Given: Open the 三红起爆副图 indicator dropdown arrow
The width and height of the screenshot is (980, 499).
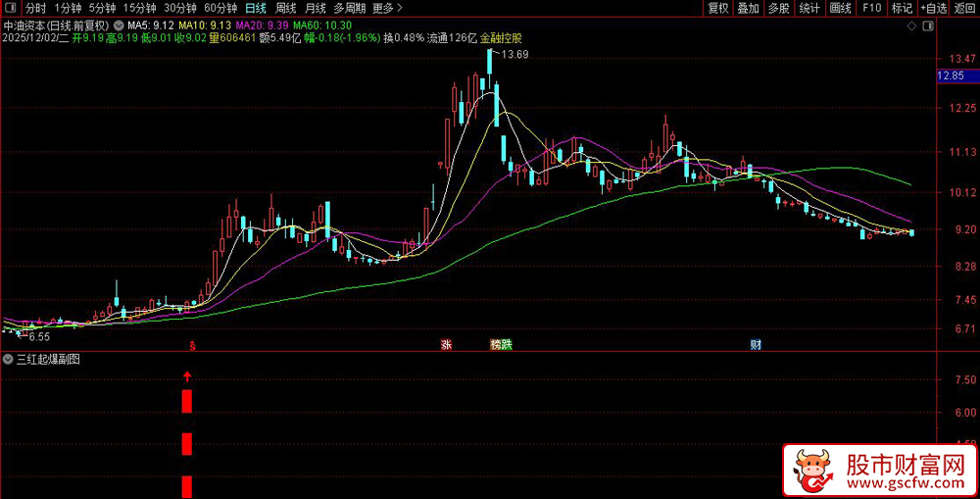Looking at the screenshot, I should tap(8, 359).
